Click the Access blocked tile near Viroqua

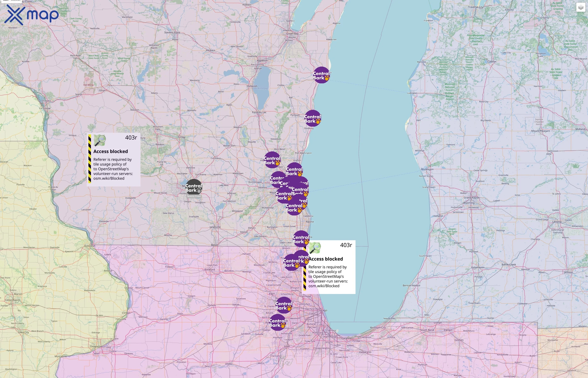pos(114,160)
